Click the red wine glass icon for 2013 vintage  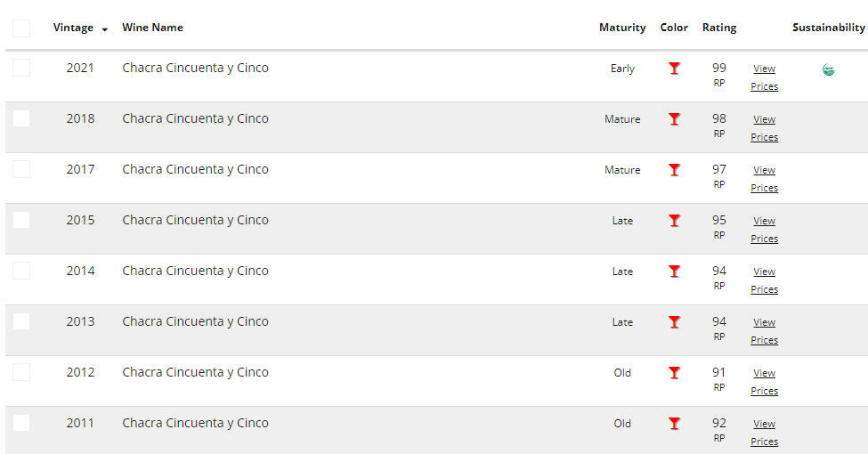[x=674, y=322]
